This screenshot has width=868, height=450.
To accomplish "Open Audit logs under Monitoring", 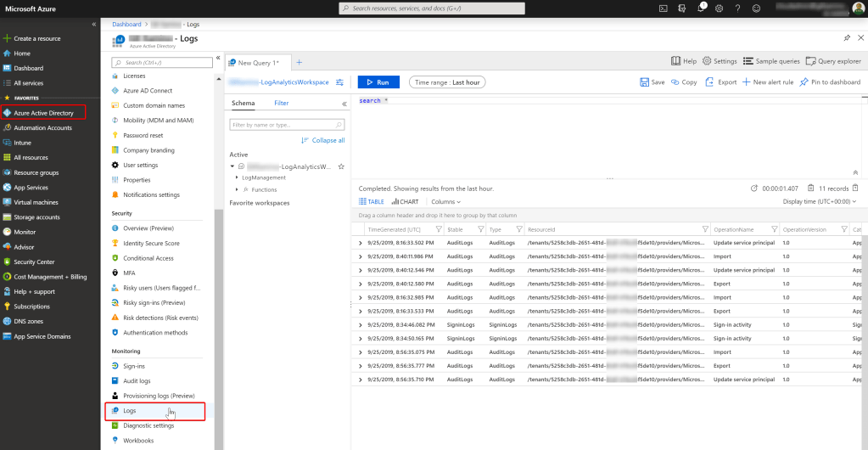I will click(137, 381).
